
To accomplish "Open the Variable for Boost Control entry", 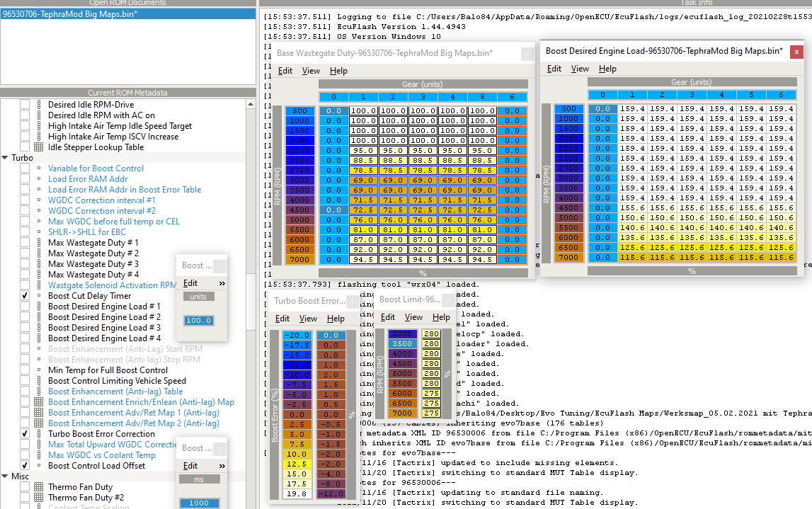I will tap(96, 168).
